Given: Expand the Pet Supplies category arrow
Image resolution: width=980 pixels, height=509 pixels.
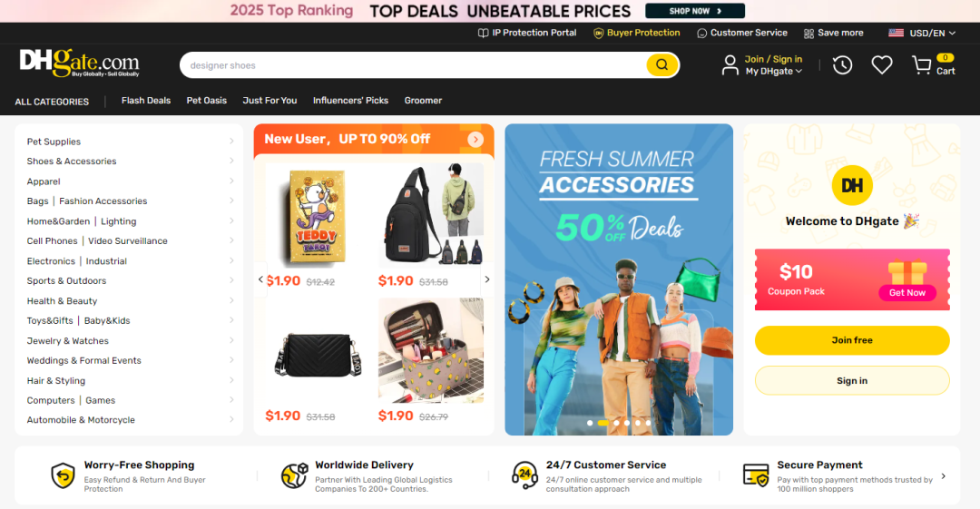Looking at the screenshot, I should (231, 142).
